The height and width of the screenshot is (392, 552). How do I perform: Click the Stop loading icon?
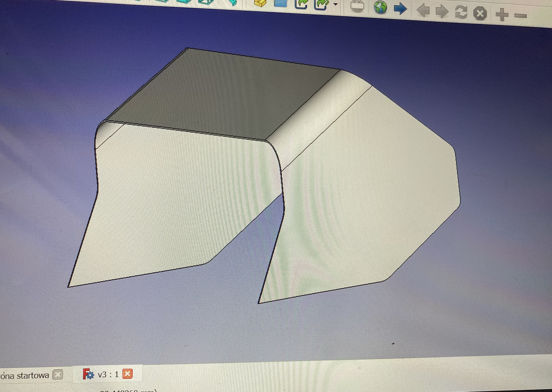(480, 14)
